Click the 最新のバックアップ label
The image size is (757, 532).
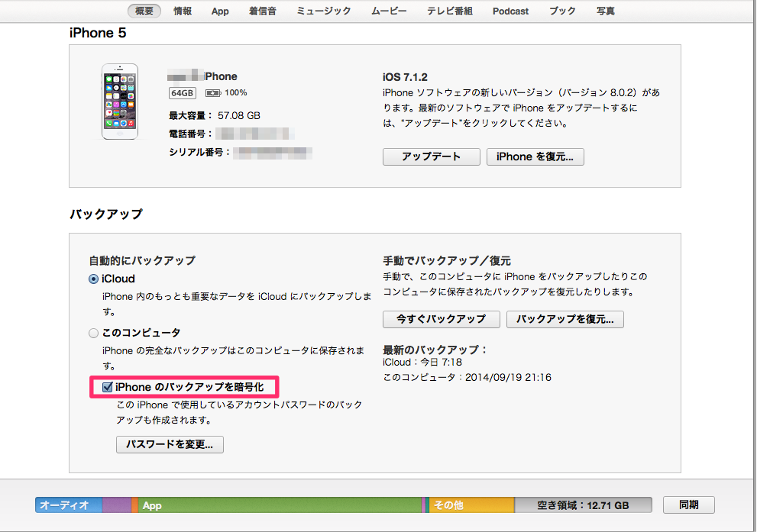click(435, 350)
